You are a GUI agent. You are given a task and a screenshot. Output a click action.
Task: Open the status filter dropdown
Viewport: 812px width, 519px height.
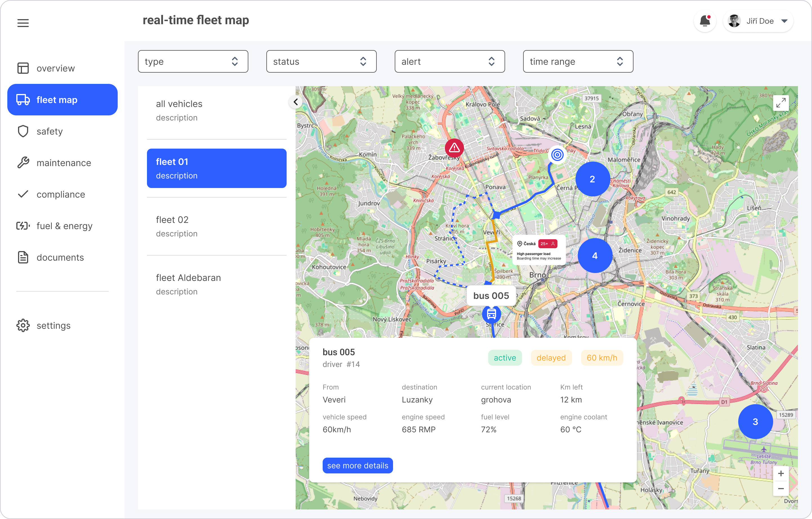(321, 61)
